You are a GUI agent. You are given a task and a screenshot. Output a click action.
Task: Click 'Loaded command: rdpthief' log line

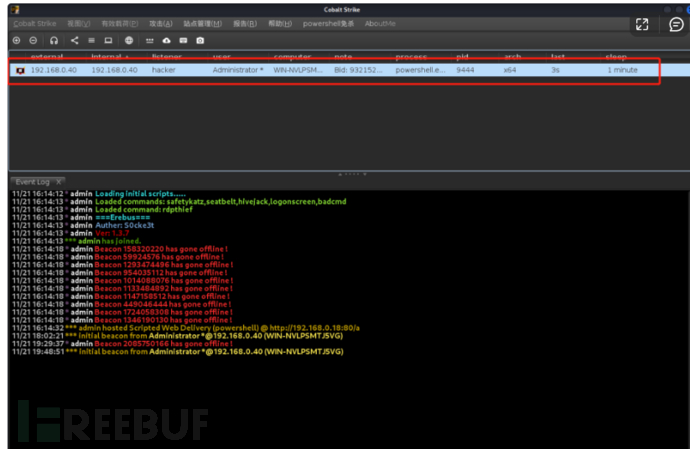102,210
